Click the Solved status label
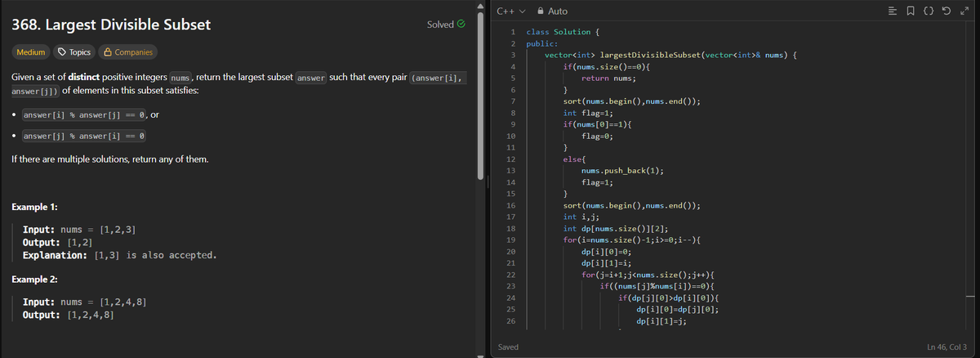Image resolution: width=980 pixels, height=358 pixels. (440, 25)
